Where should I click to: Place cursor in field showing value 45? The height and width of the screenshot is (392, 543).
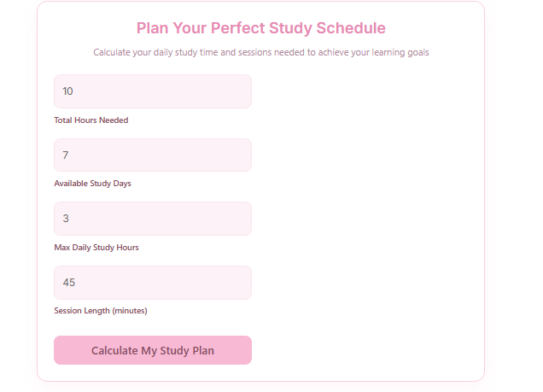coord(152,283)
